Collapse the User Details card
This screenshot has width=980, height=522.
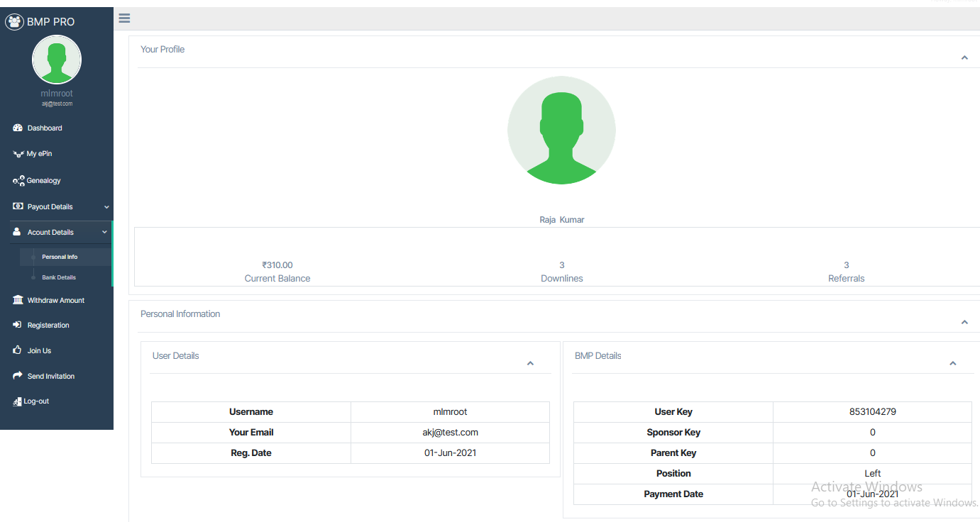(x=530, y=363)
